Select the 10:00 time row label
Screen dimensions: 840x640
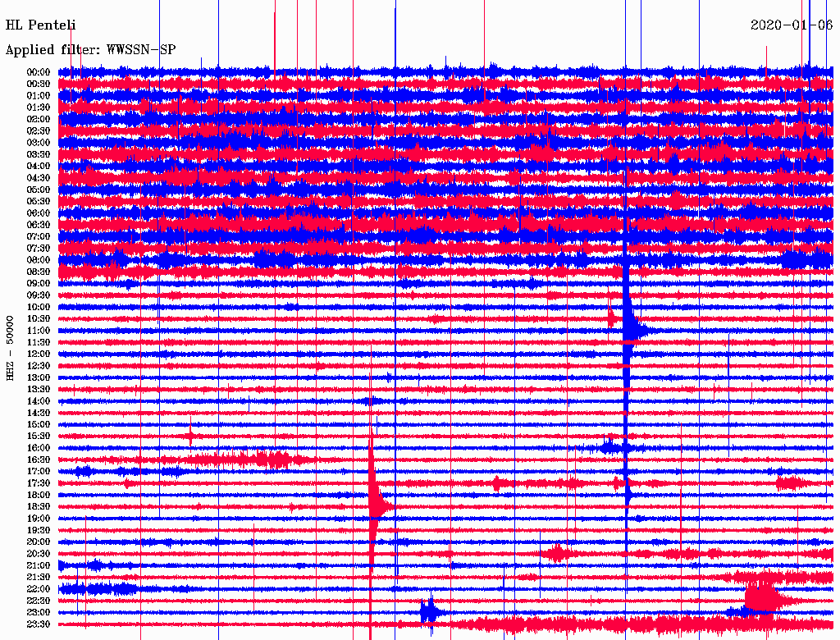pos(39,307)
